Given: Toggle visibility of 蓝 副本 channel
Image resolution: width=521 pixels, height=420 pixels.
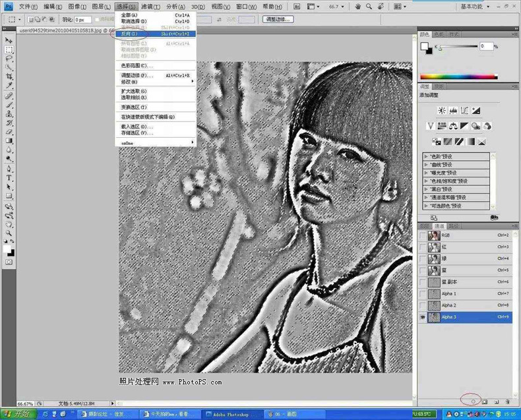Looking at the screenshot, I should point(422,282).
